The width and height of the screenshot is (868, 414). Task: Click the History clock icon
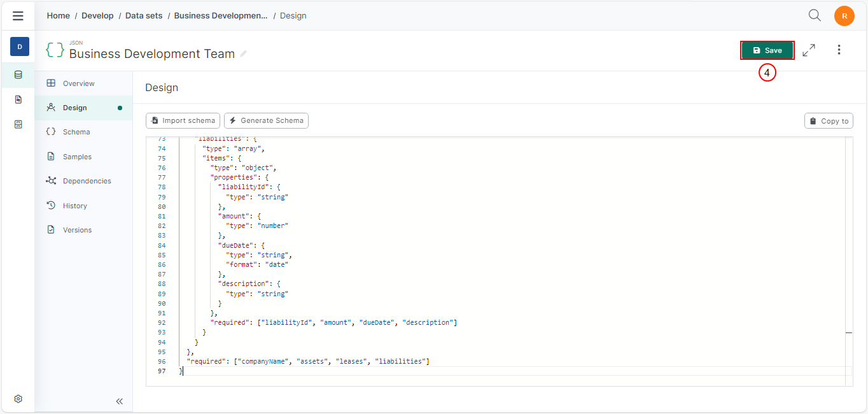pyautogui.click(x=51, y=206)
